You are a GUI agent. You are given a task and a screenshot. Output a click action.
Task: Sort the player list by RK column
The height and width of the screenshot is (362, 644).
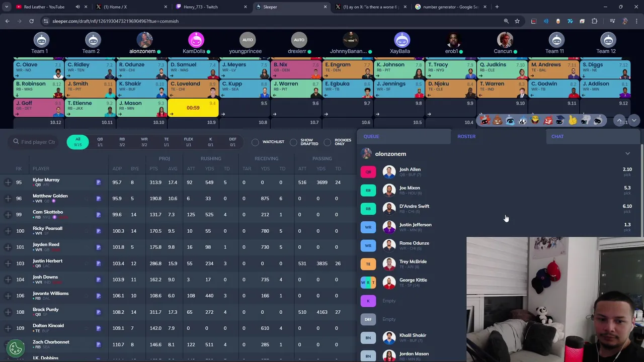pos(19,169)
